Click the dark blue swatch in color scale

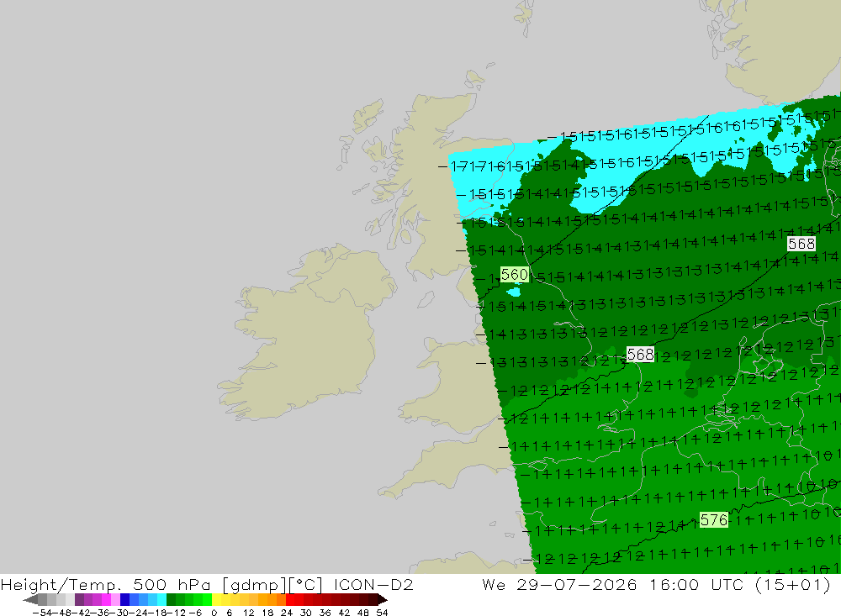pos(124,599)
